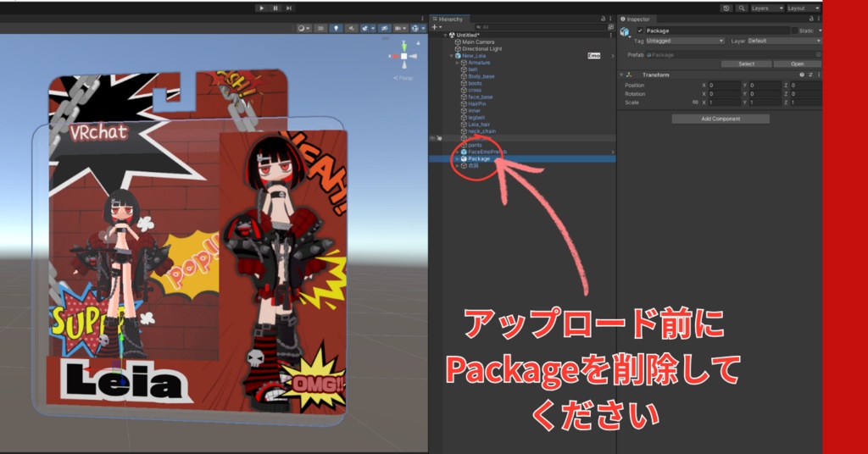Select the legbelt object
This screenshot has height=454, width=868.
[x=476, y=118]
